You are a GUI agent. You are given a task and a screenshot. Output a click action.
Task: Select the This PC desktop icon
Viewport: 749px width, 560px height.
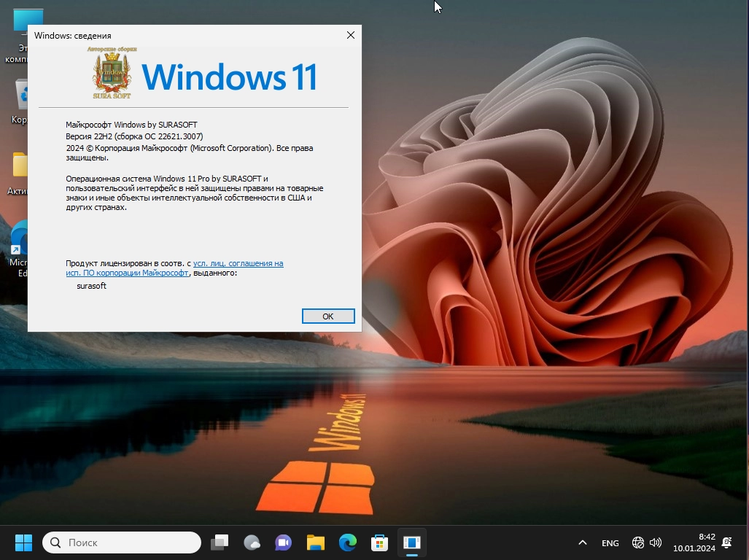point(18,36)
